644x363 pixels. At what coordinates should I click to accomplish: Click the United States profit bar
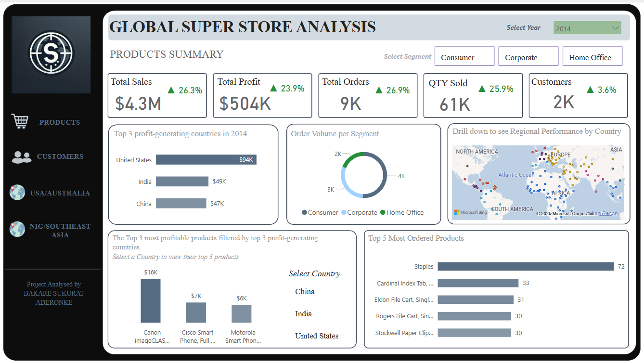[206, 159]
